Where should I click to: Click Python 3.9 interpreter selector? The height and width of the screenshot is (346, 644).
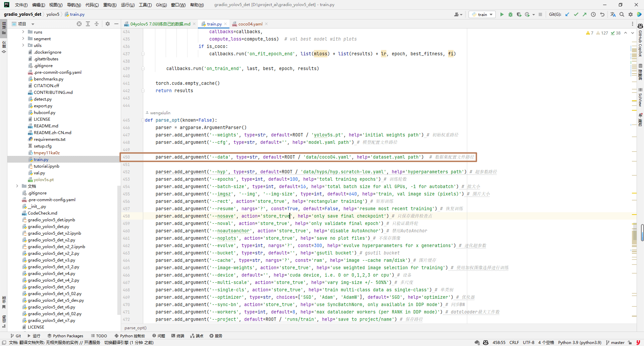pos(580,342)
